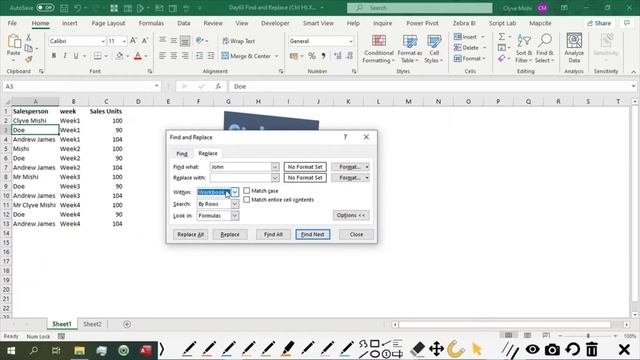Image resolution: width=640 pixels, height=360 pixels.
Task: Click the eye visibility annotation icon
Action: coord(532,349)
